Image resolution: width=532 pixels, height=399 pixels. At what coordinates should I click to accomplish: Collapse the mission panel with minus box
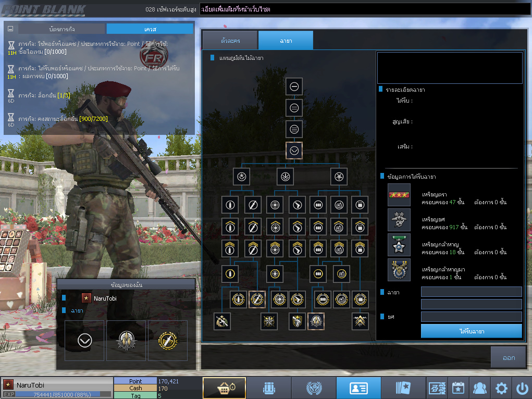click(x=10, y=29)
